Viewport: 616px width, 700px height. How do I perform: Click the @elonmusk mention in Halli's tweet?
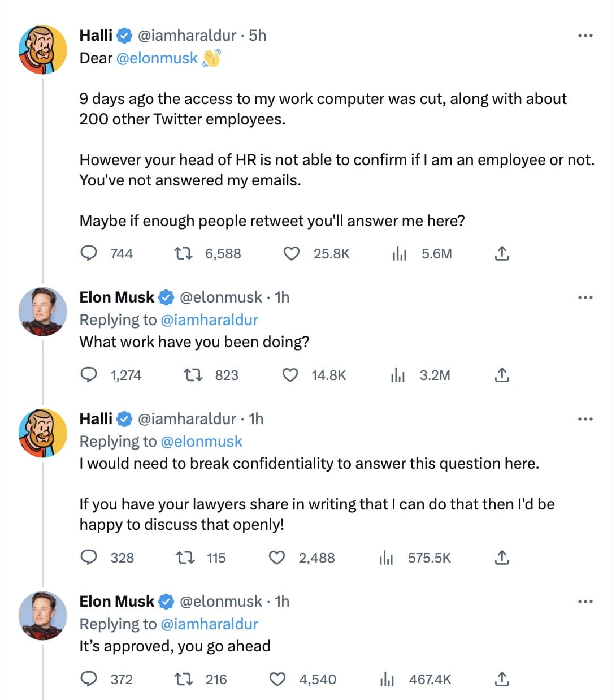click(x=157, y=58)
